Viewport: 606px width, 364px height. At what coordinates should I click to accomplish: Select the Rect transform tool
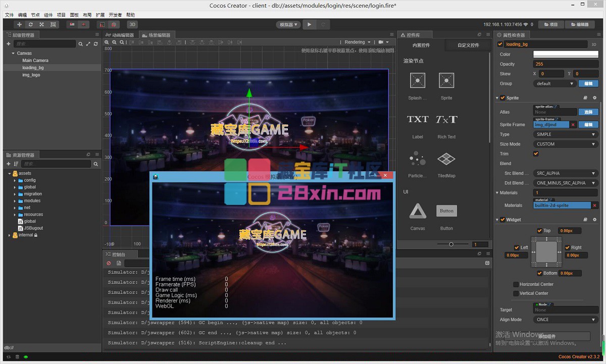click(x=53, y=24)
